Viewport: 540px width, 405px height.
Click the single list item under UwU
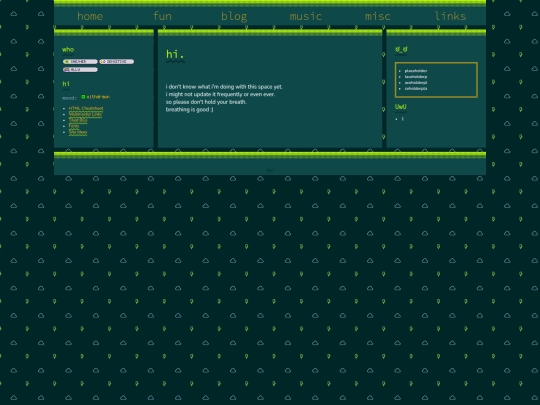(403, 119)
